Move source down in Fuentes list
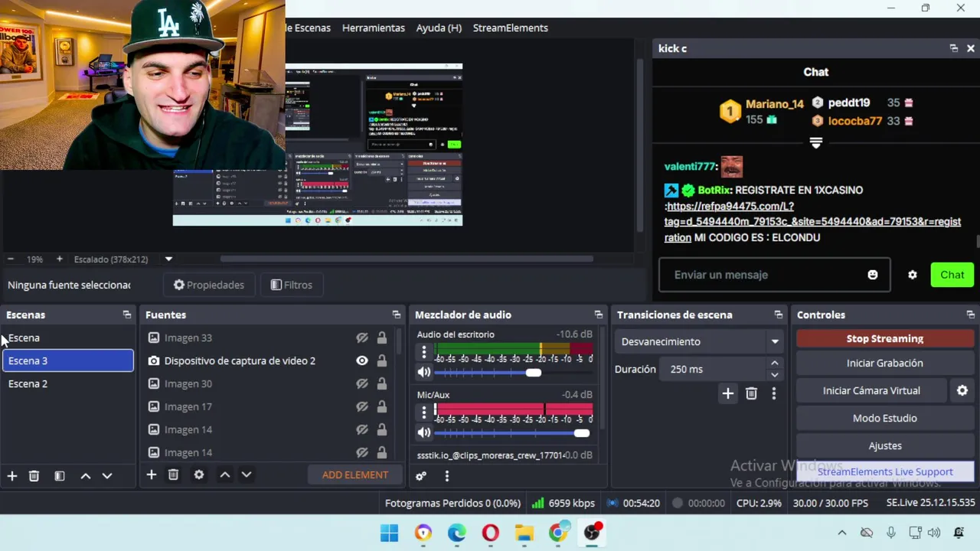 click(247, 474)
